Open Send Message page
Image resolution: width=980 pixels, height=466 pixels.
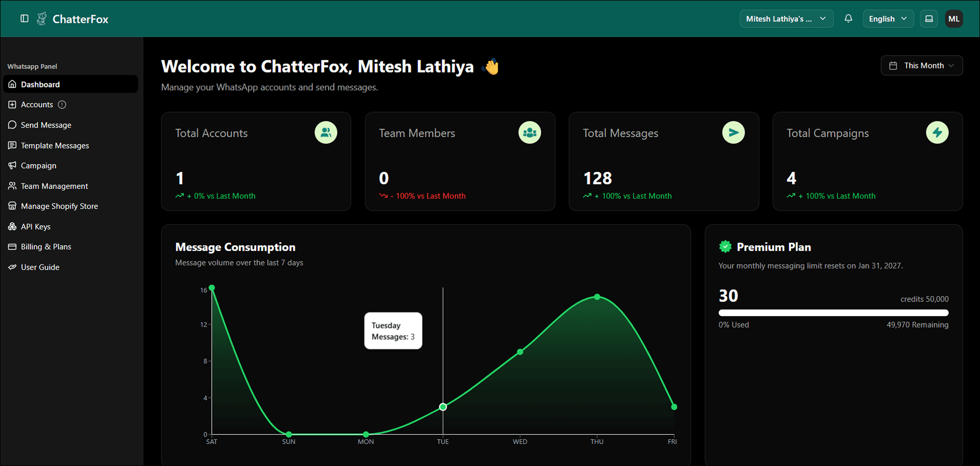pyautogui.click(x=70, y=125)
